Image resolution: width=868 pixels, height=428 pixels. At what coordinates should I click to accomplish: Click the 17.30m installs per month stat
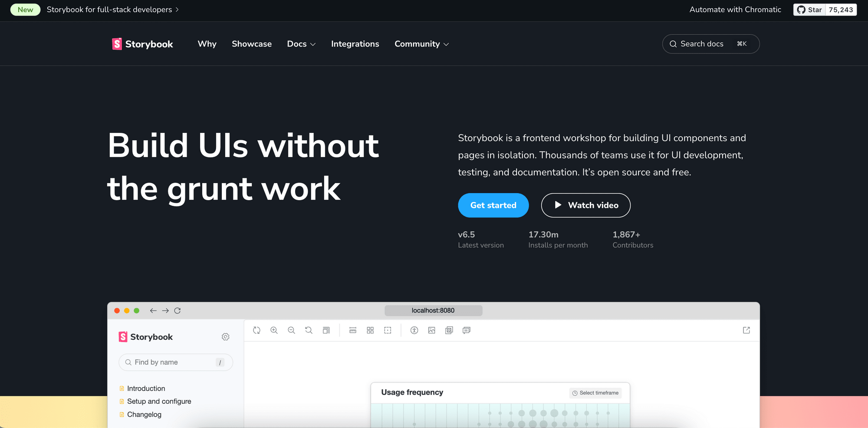click(x=558, y=240)
